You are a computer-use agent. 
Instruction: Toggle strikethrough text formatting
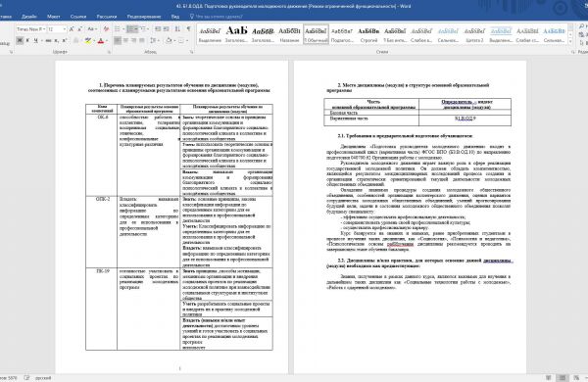48,40
